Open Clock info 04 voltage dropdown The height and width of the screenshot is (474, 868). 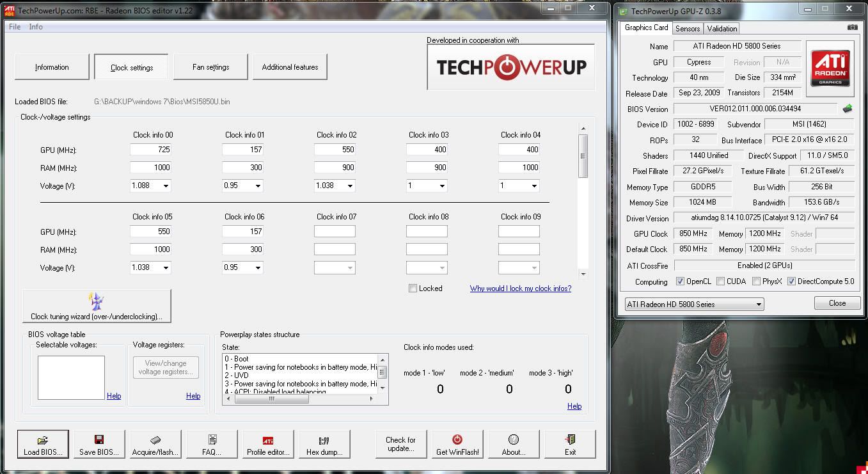point(533,186)
